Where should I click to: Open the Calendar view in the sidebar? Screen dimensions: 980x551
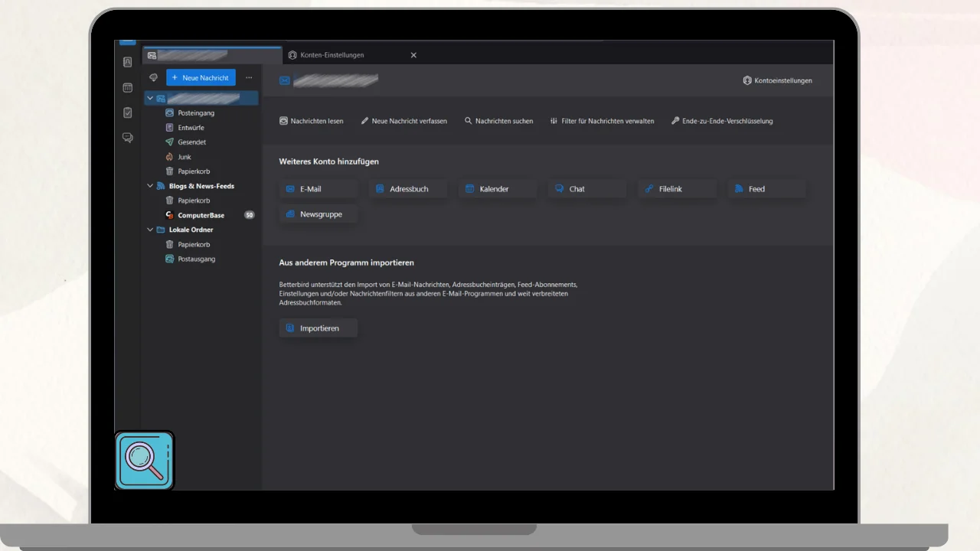(x=128, y=87)
